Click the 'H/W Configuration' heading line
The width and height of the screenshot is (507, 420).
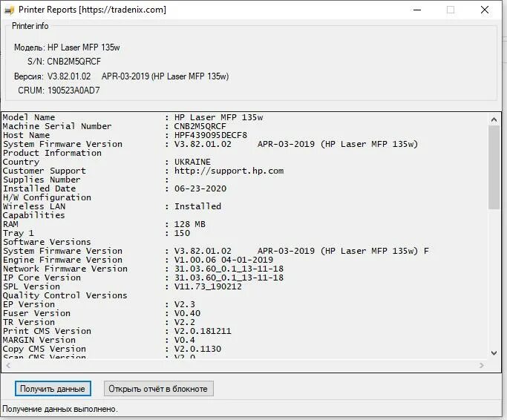[47, 197]
